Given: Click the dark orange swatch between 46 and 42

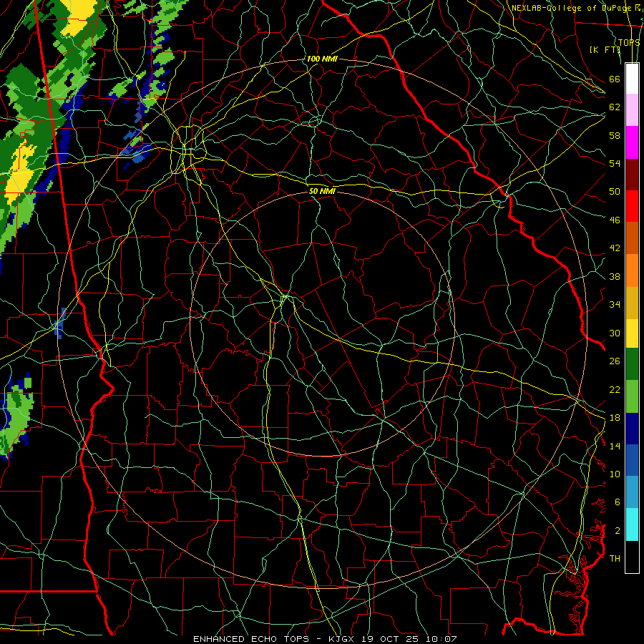Looking at the screenshot, I should tap(632, 238).
